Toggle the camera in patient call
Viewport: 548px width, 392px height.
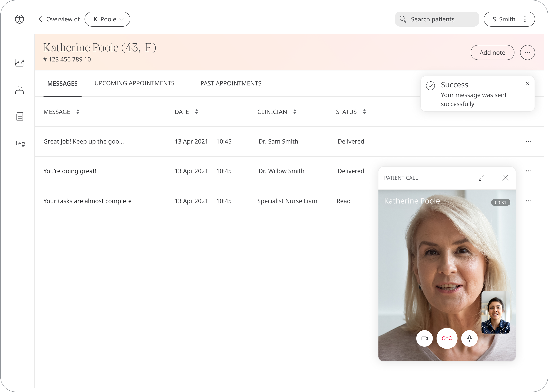pos(425,338)
